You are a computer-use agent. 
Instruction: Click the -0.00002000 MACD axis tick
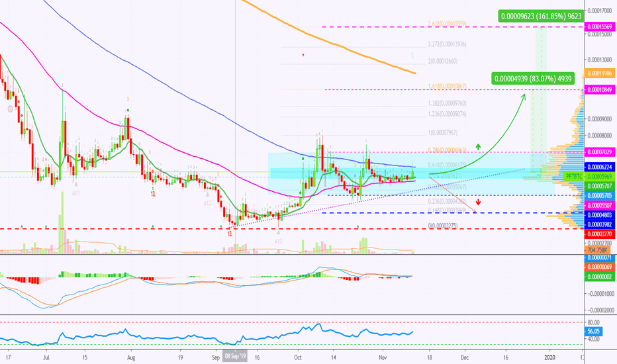point(600,310)
